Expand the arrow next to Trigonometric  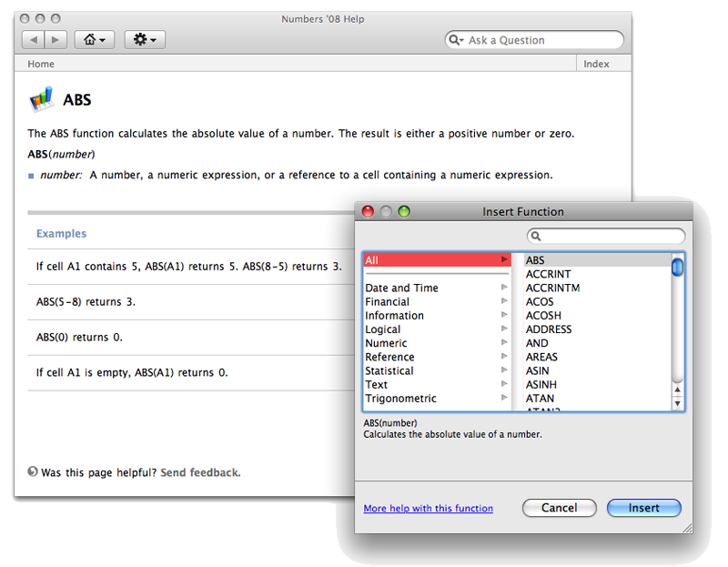pos(504,398)
